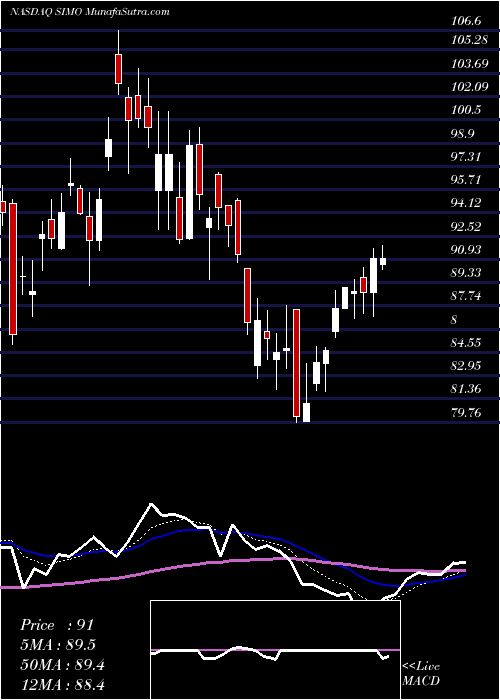Click the 98.9 price axis label
The width and height of the screenshot is (500, 700).
(464, 133)
